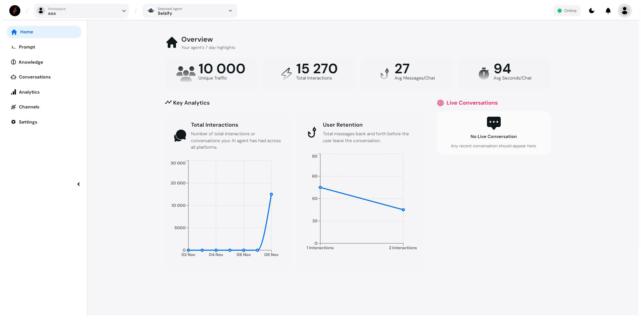Go to Home in the sidebar

(44, 32)
